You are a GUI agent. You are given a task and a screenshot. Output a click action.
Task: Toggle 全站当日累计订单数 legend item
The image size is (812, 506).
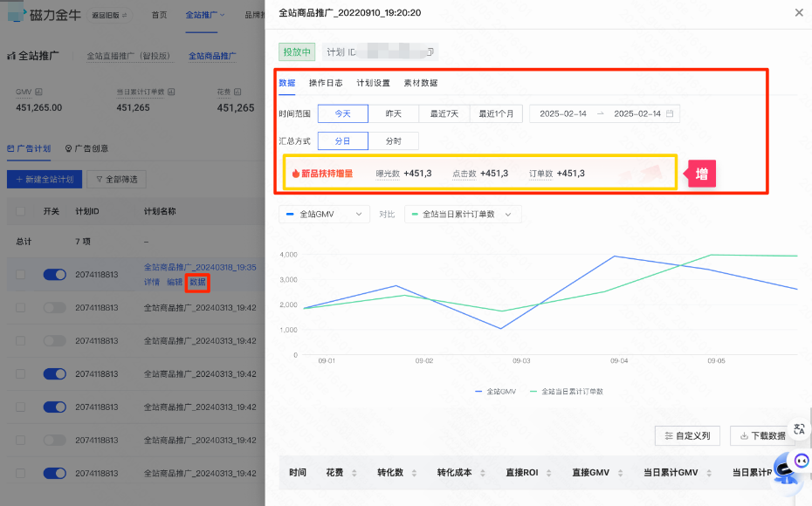click(567, 392)
